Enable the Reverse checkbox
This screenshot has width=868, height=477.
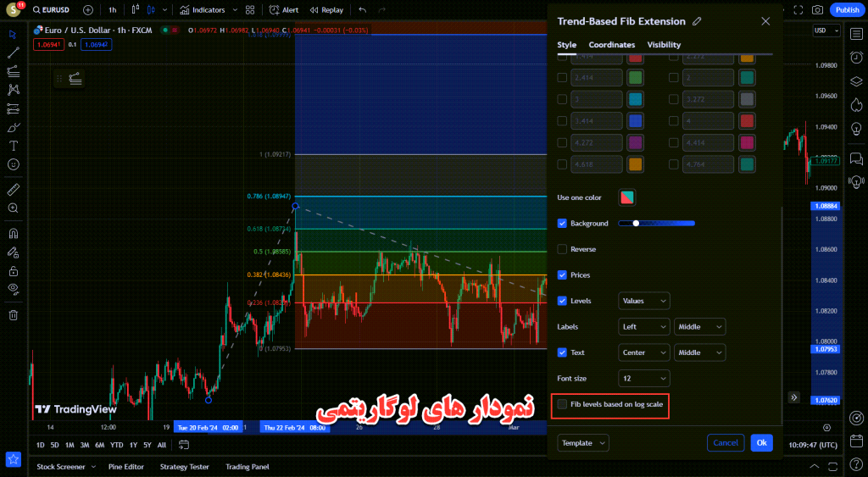tap(562, 249)
